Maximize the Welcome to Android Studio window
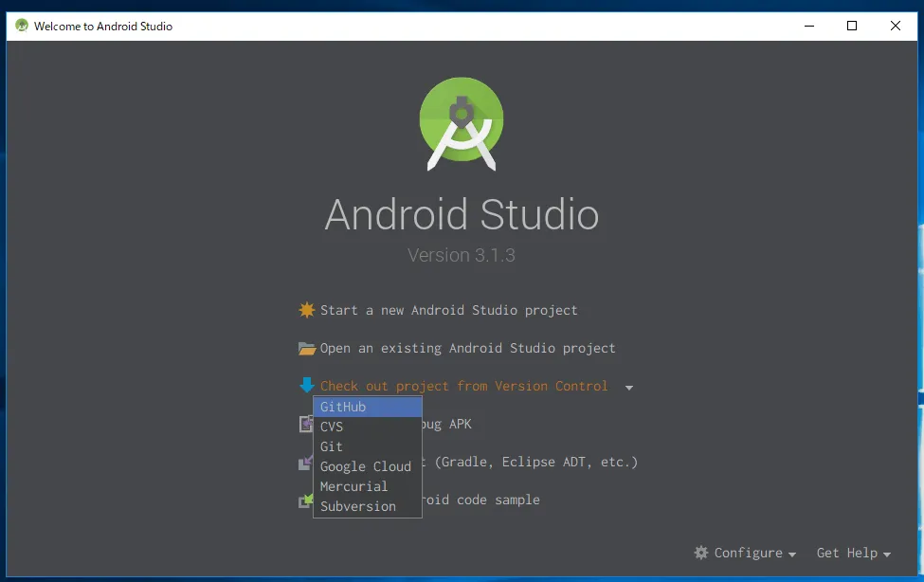 click(x=852, y=26)
